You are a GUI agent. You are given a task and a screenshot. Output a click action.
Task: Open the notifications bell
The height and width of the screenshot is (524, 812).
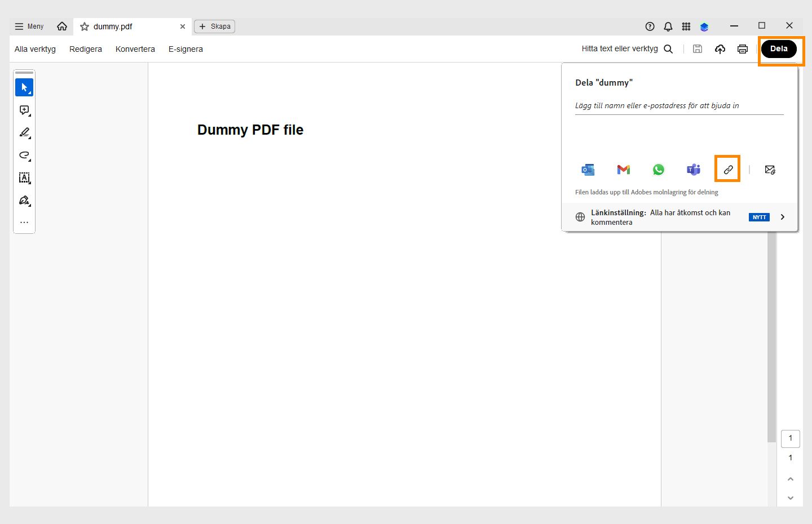pos(668,26)
